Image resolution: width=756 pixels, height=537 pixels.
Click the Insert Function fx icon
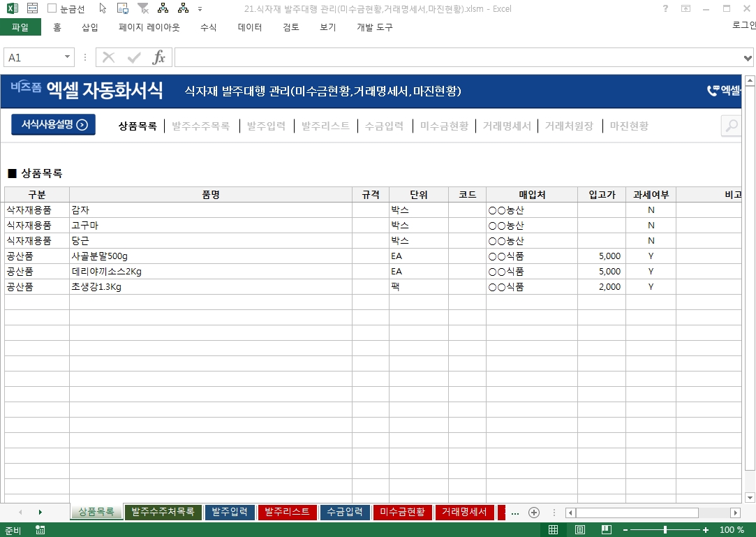pos(159,57)
